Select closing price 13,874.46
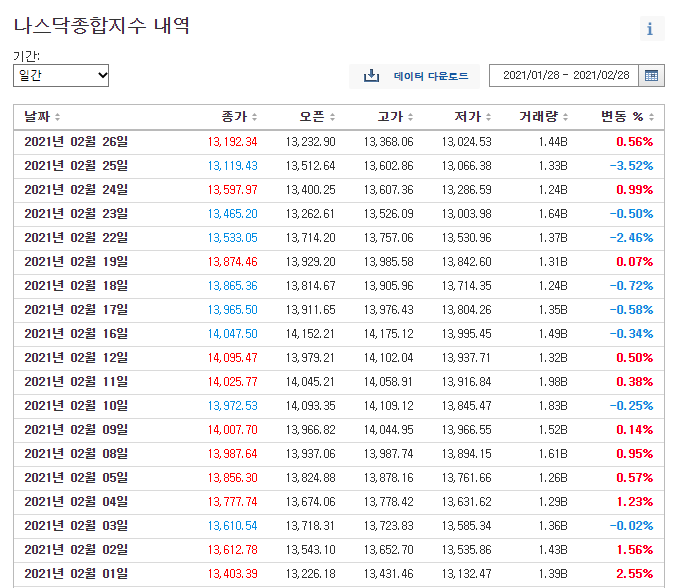Image resolution: width=673 pixels, height=588 pixels. click(x=233, y=262)
